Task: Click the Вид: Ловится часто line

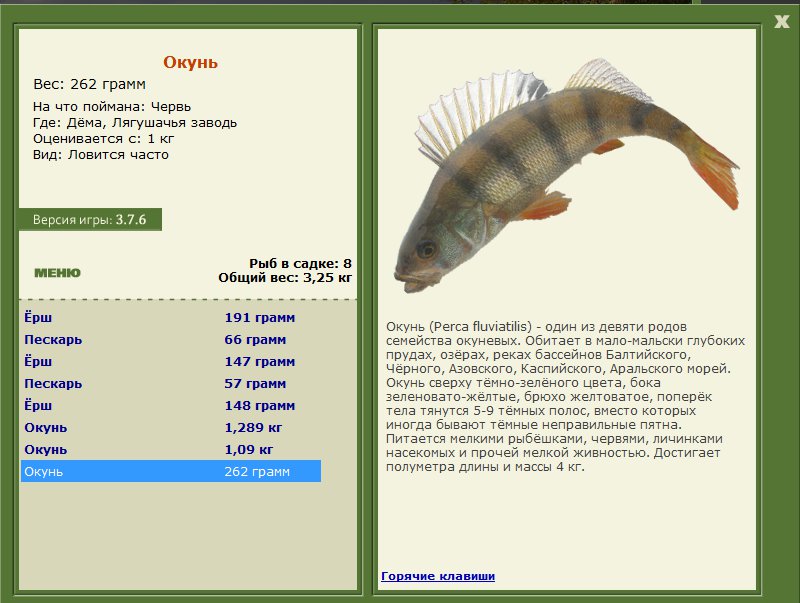Action: (x=101, y=155)
